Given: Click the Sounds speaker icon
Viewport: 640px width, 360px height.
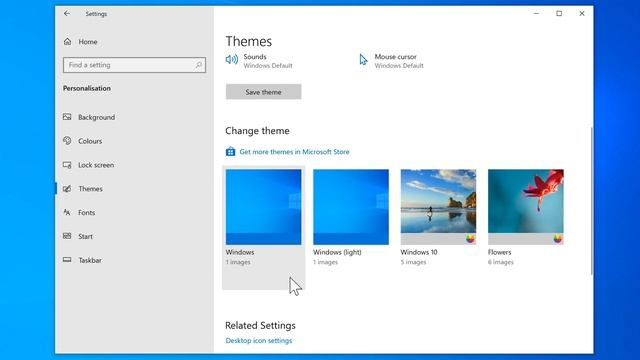Looking at the screenshot, I should [x=232, y=60].
